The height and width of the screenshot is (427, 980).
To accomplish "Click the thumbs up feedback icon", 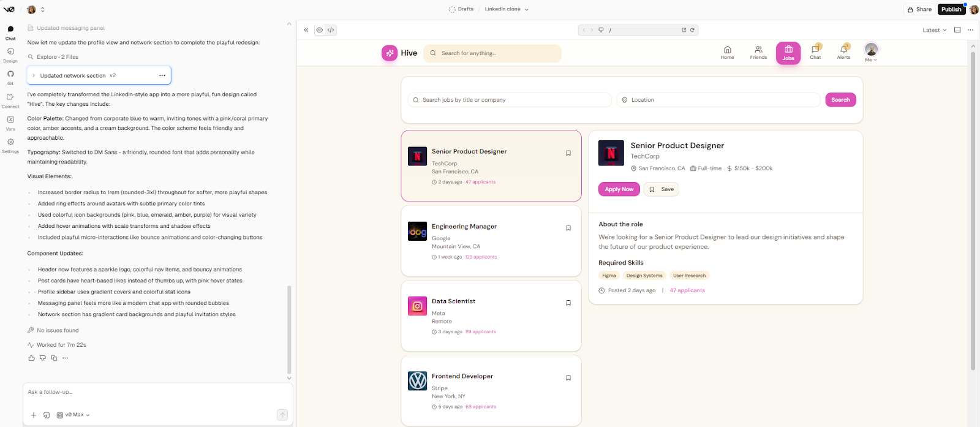I will tap(32, 358).
